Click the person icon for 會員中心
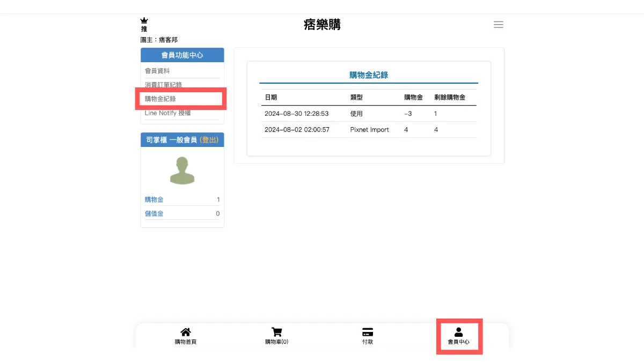This screenshot has width=644, height=362. tap(459, 332)
